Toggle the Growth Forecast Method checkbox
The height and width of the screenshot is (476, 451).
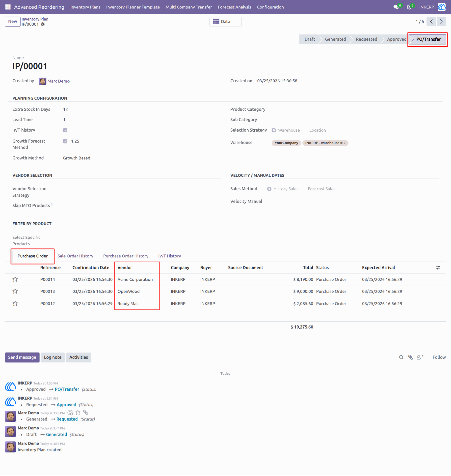point(65,141)
